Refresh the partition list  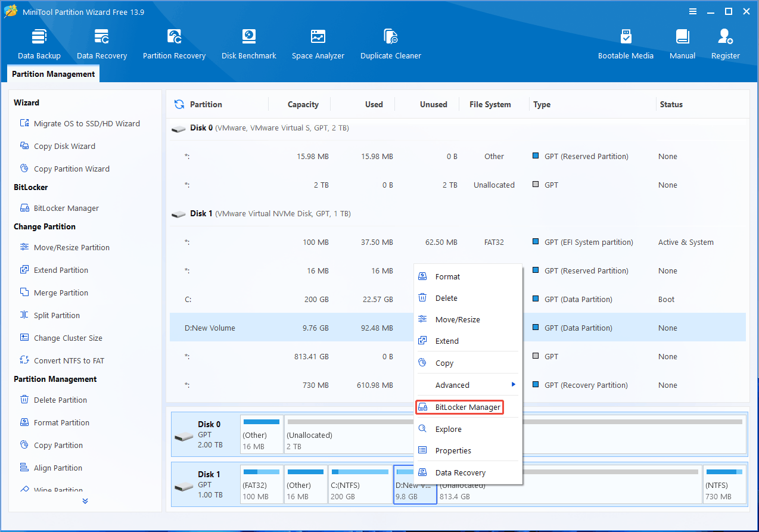(x=179, y=104)
